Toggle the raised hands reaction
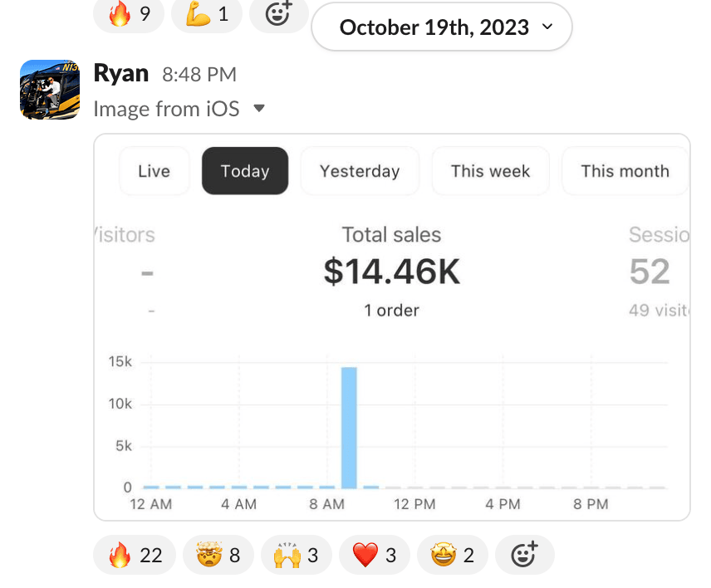The width and height of the screenshot is (711, 588). tap(296, 555)
